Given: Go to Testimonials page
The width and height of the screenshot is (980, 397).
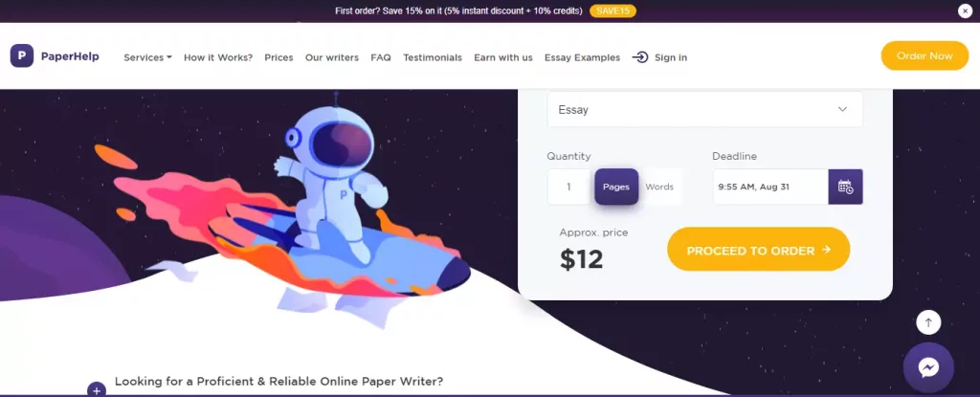Looking at the screenshot, I should [433, 57].
